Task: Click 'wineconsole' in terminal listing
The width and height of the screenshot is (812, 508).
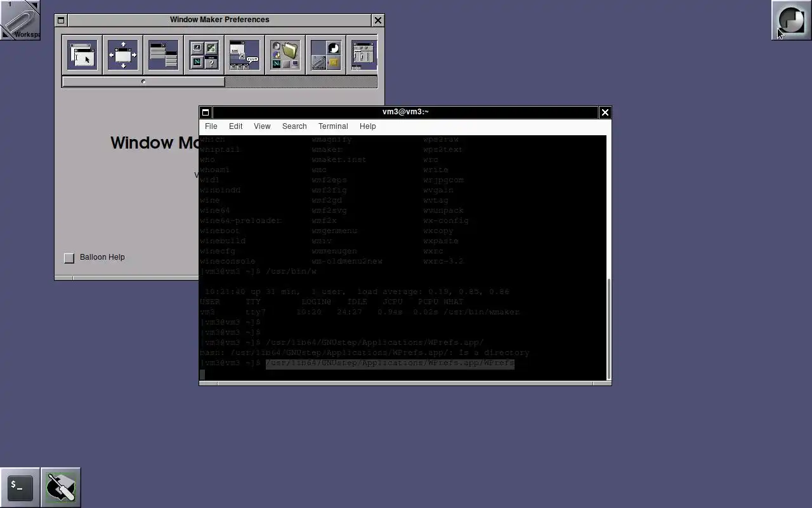Action: point(227,262)
